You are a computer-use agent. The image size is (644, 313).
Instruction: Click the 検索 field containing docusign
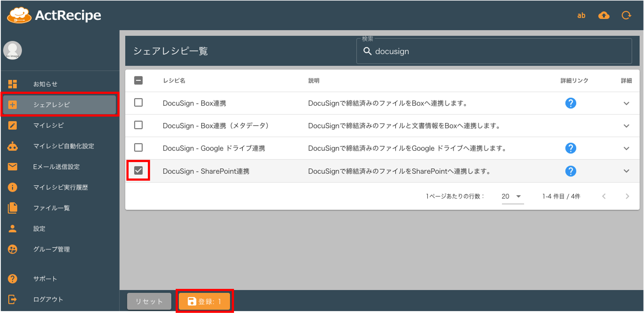[x=494, y=51]
